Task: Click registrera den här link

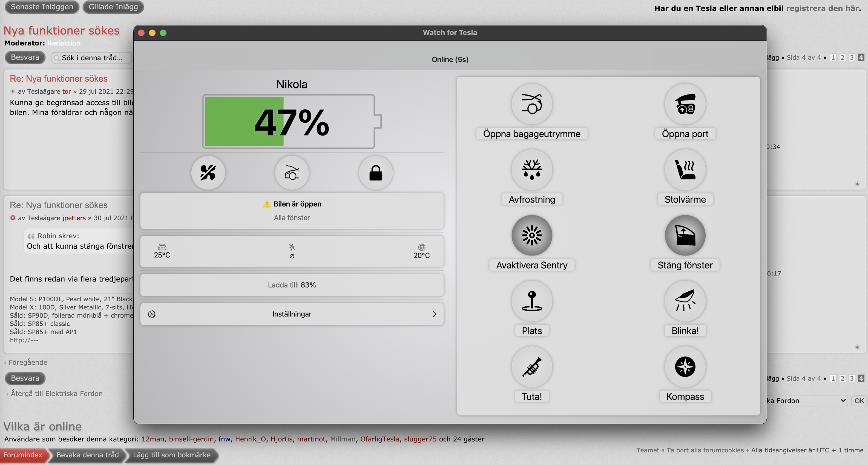Action: coord(822,8)
